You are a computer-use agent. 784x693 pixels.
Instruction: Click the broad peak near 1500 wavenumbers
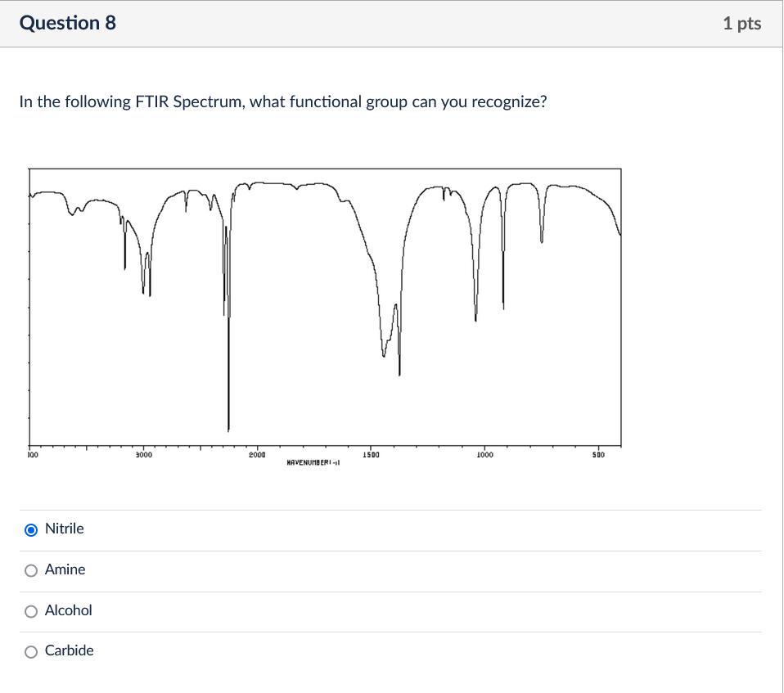coord(383,352)
